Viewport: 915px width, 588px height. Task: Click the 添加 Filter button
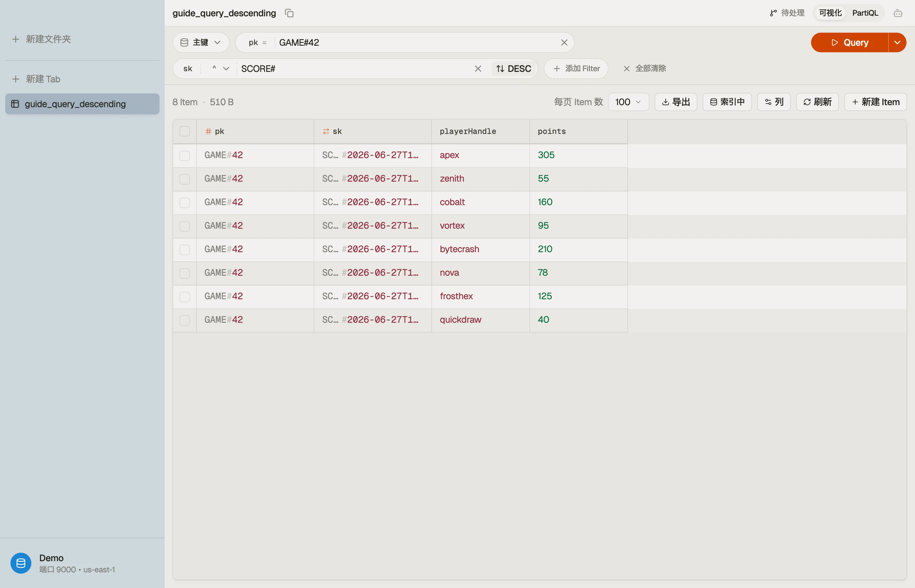(x=576, y=68)
